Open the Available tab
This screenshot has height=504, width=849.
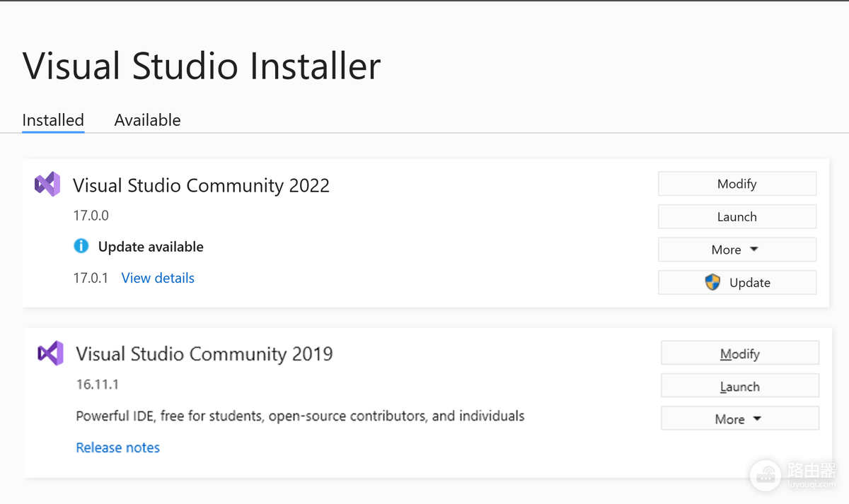tap(147, 120)
